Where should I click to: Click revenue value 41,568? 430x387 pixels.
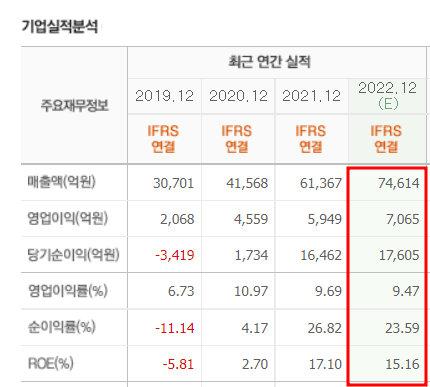coord(247,183)
